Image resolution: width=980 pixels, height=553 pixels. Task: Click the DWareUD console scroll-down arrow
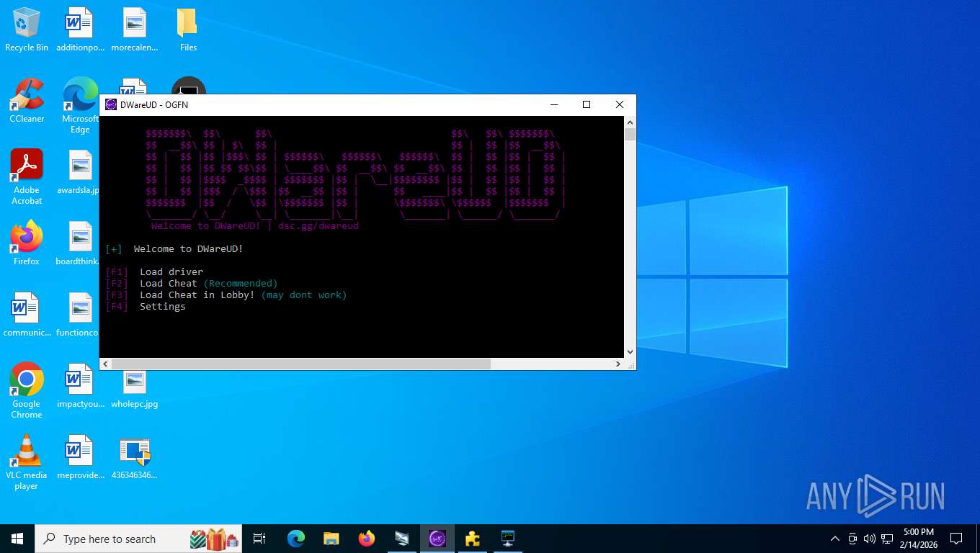coord(630,352)
